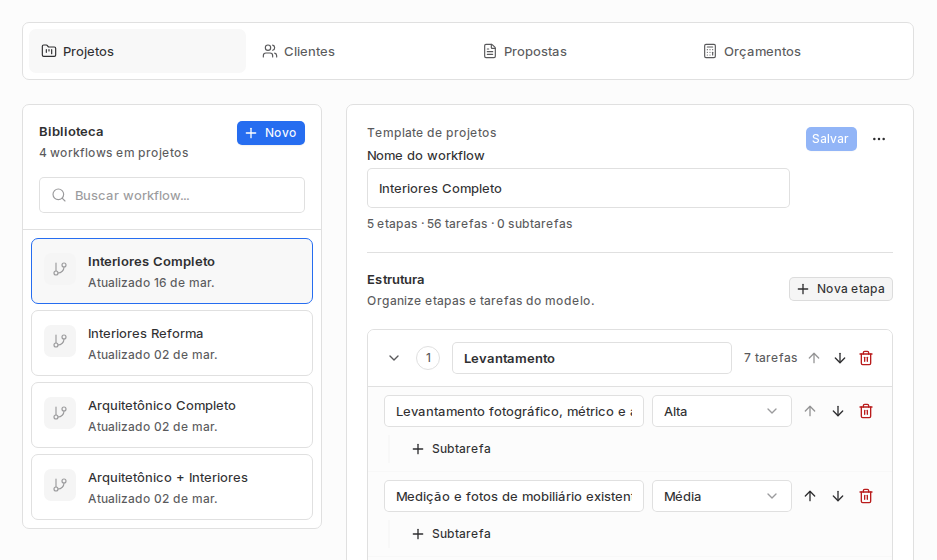Image resolution: width=937 pixels, height=560 pixels.
Task: Click the Orçamentos calculator icon
Action: (709, 51)
